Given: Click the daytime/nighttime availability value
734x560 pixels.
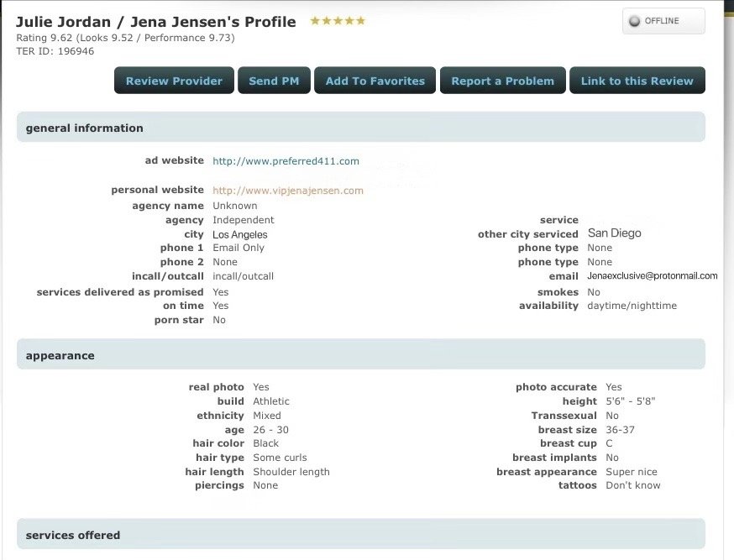Looking at the screenshot, I should [x=632, y=306].
